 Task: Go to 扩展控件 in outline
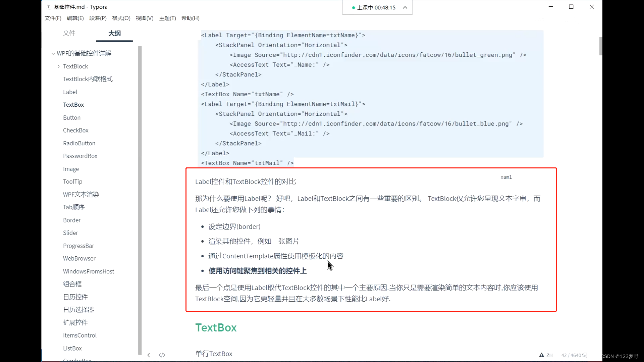click(75, 323)
